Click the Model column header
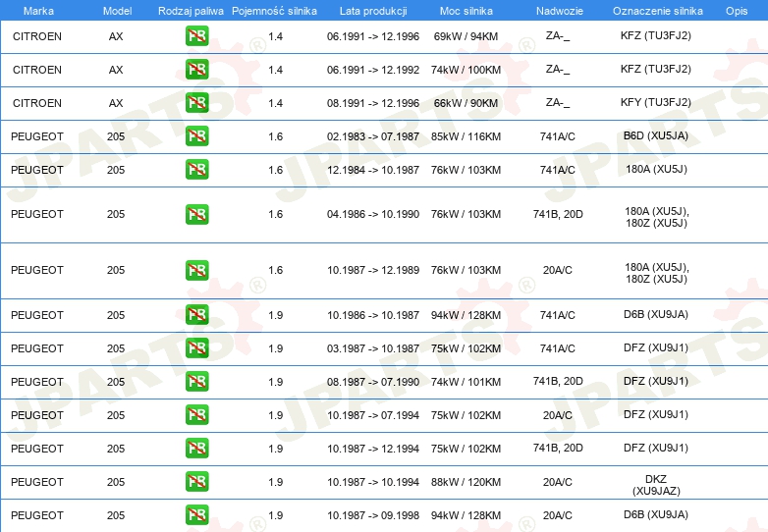This screenshot has width=768, height=532. [118, 11]
